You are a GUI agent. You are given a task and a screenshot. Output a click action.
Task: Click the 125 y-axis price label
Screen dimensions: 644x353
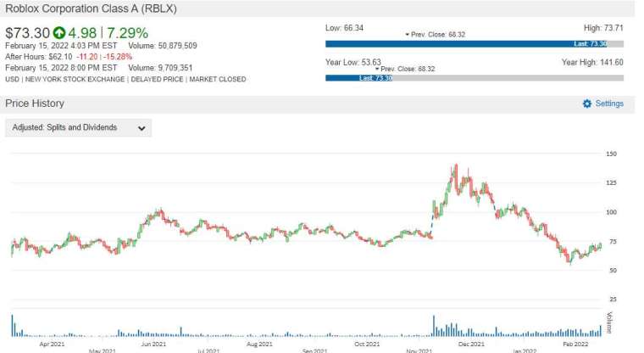(611, 182)
